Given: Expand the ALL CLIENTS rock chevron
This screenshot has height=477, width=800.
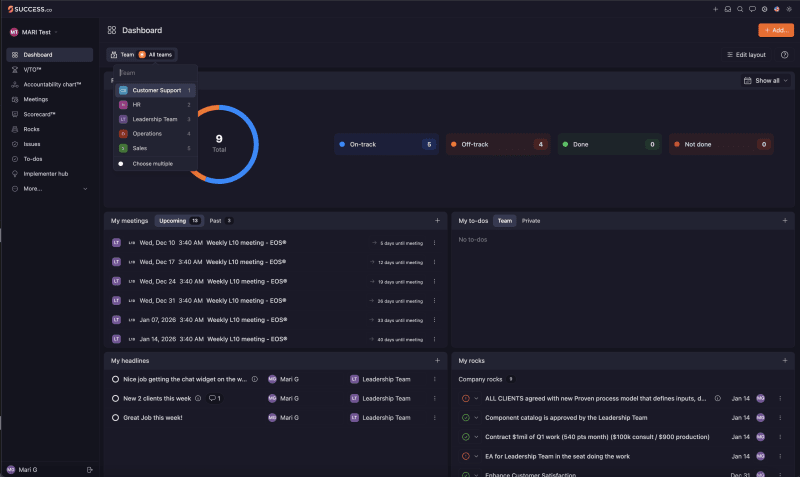Looking at the screenshot, I should 476,398.
